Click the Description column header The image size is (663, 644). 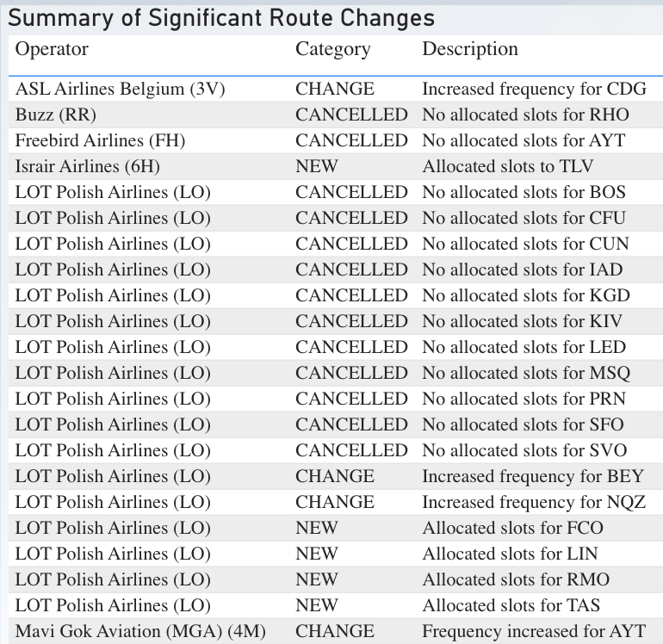pyautogui.click(x=470, y=49)
